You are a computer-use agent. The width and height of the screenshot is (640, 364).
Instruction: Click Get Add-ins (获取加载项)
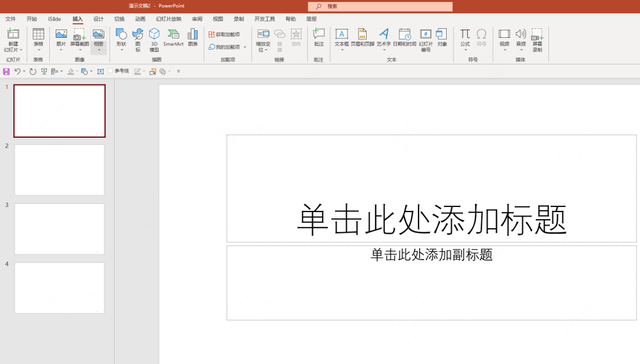[x=224, y=34]
